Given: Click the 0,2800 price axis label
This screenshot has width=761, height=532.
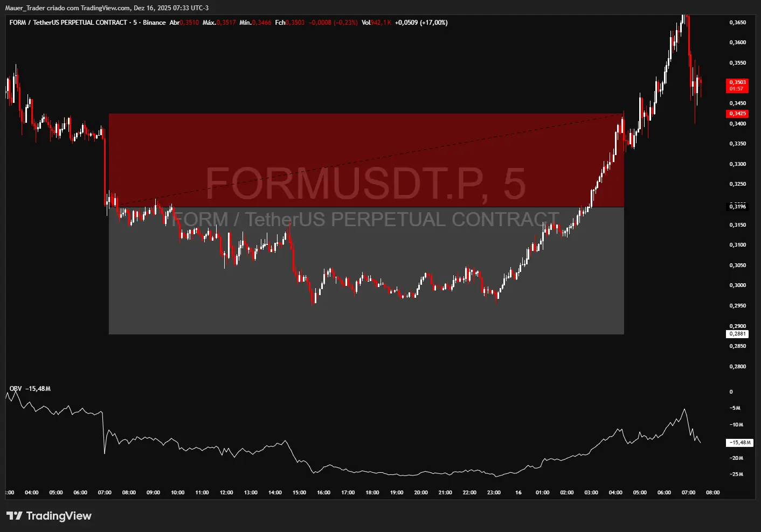Looking at the screenshot, I should click(x=737, y=367).
